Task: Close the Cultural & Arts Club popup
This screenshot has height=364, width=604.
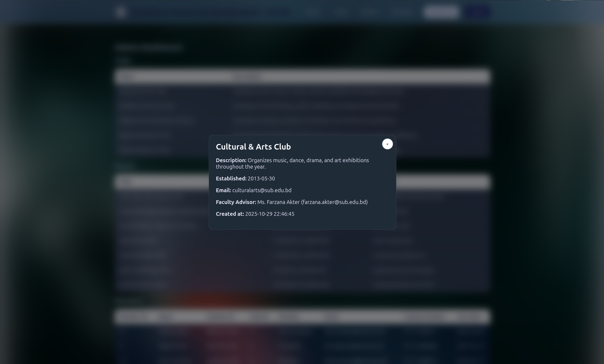Action: [x=387, y=144]
